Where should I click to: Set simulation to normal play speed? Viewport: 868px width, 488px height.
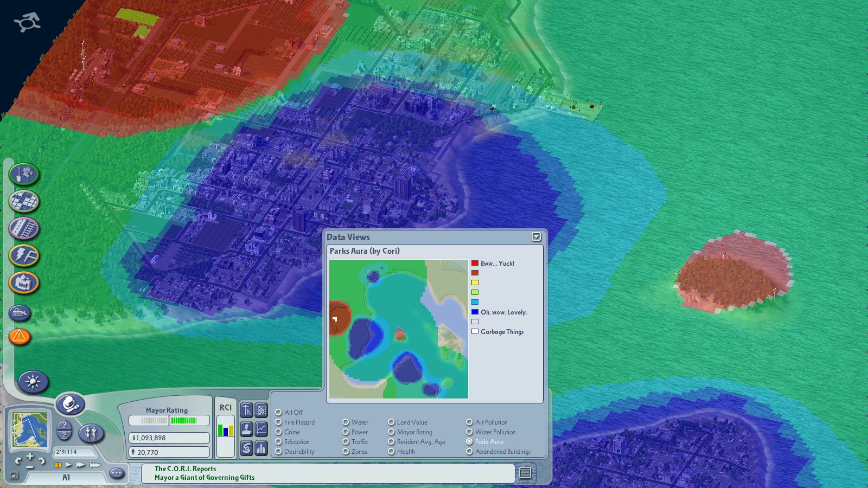point(68,465)
